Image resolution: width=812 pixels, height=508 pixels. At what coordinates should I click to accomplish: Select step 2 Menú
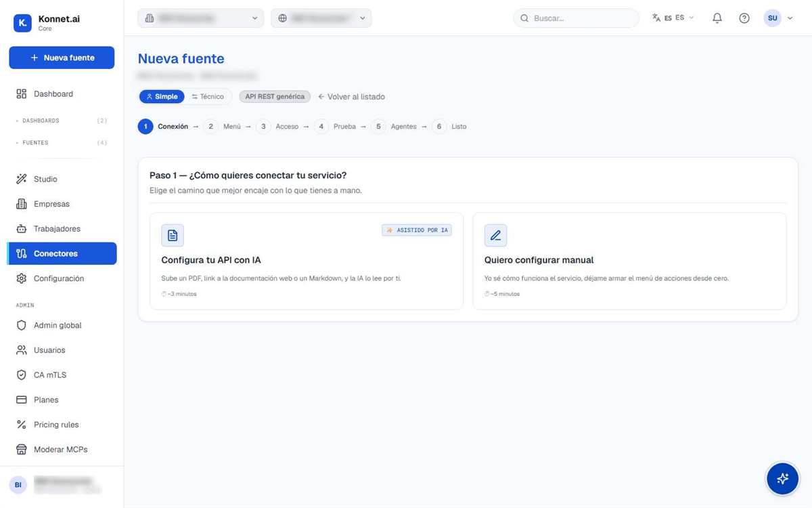pyautogui.click(x=222, y=127)
